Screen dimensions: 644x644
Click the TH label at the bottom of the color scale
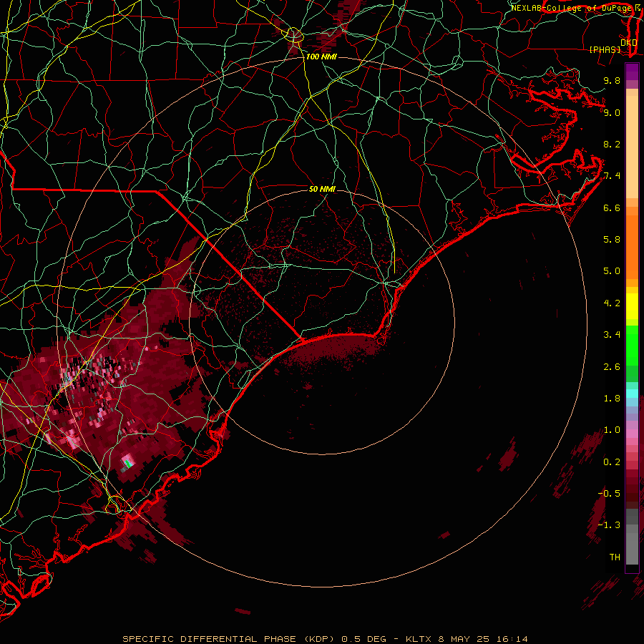(615, 557)
